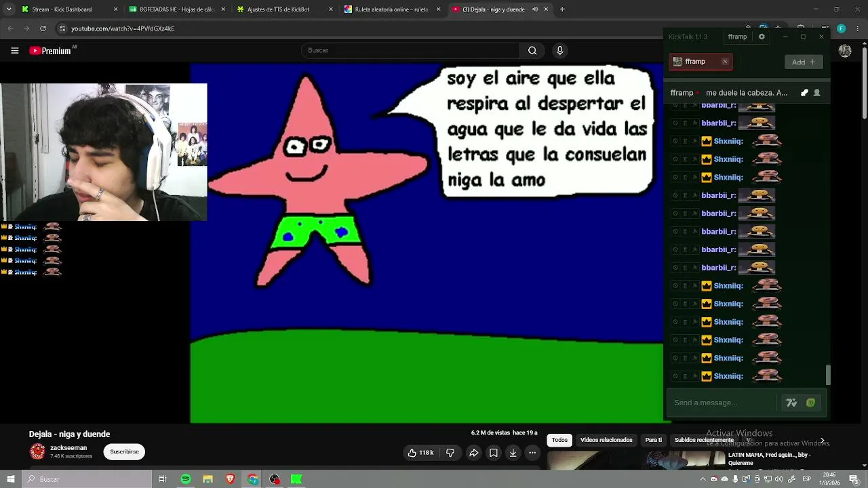Open a new browser tab
Viewport: 868px width, 488px height.
pyautogui.click(x=562, y=9)
